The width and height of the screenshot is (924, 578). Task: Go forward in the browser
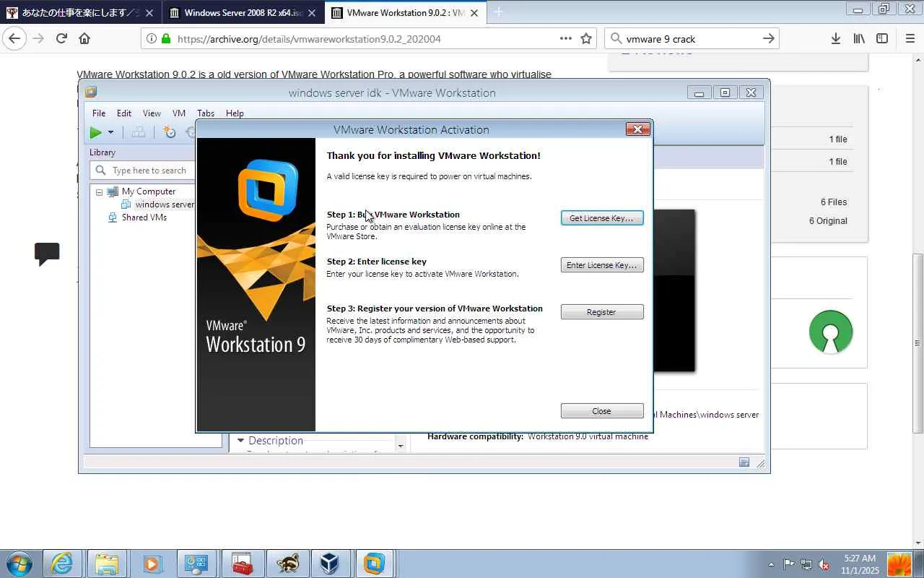pos(38,39)
